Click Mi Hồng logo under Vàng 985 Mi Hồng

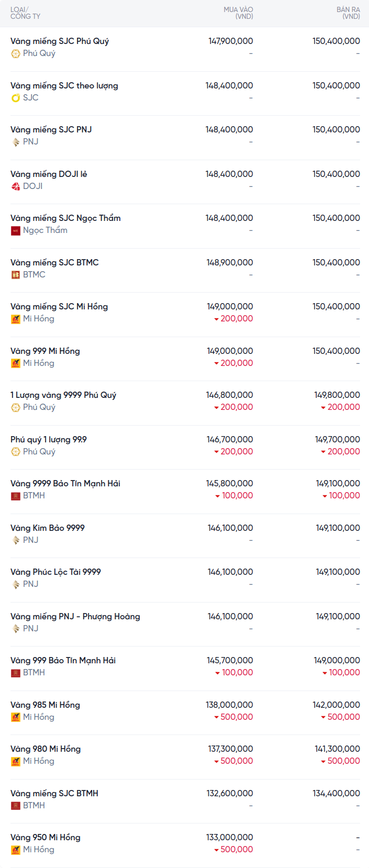(x=16, y=717)
